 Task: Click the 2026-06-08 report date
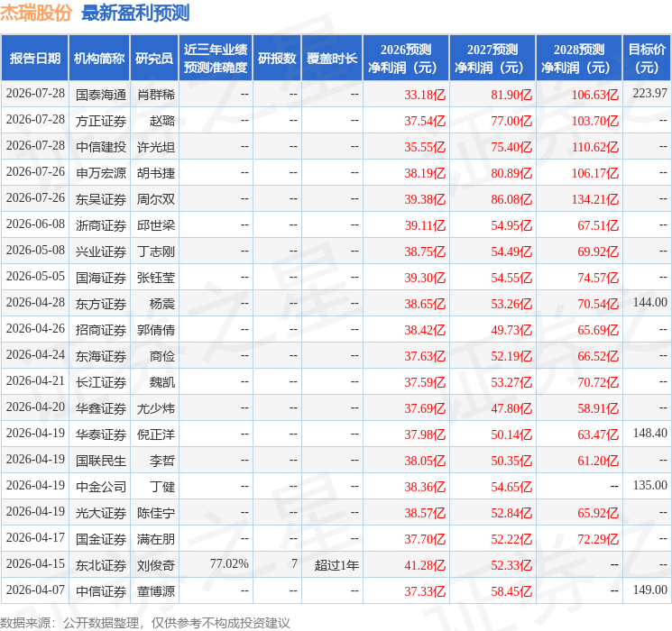click(35, 224)
